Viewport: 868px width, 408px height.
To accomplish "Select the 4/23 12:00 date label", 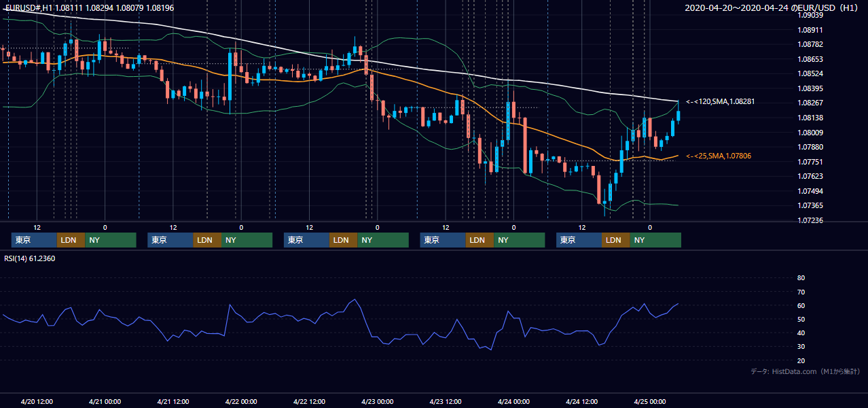I will click(446, 401).
